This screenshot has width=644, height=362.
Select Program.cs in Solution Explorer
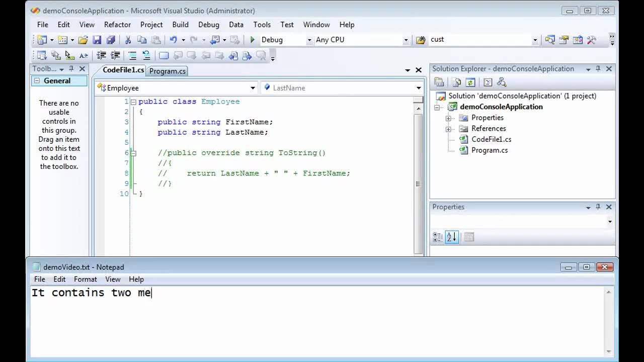(490, 150)
